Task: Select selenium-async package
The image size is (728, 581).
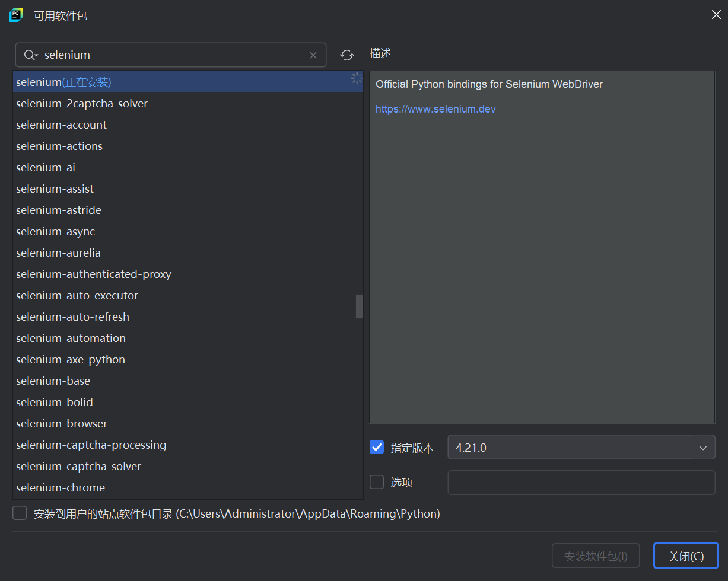Action: click(188, 231)
